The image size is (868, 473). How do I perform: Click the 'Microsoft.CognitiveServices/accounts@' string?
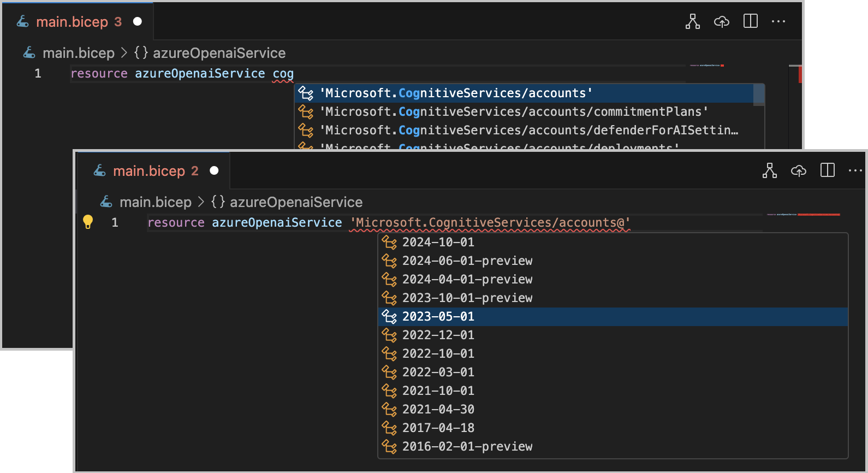[490, 223]
